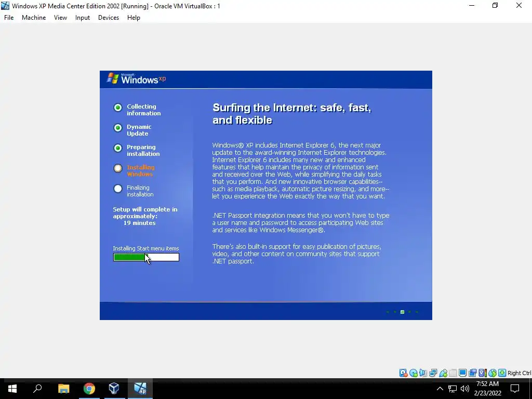The height and width of the screenshot is (399, 532).
Task: Click the optical drive status icon
Action: point(413,373)
